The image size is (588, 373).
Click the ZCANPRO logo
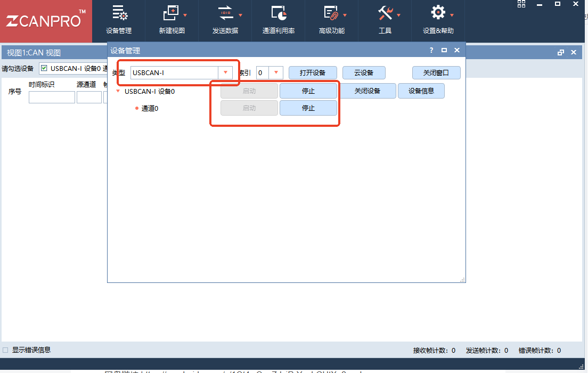click(46, 21)
